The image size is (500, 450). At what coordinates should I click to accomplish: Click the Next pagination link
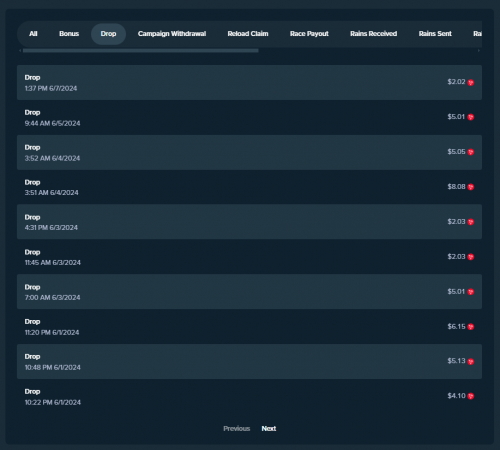click(x=269, y=429)
